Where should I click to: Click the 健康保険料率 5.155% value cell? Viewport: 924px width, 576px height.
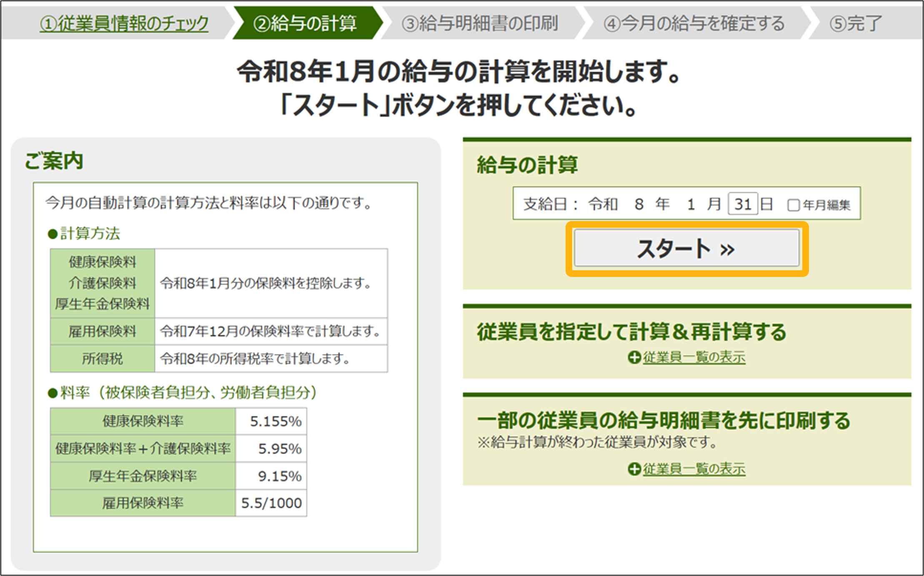(271, 421)
